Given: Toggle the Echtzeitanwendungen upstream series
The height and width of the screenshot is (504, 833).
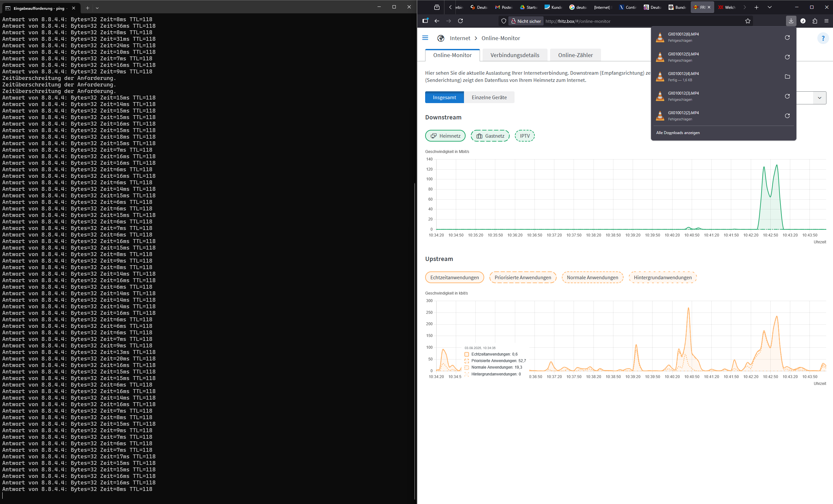Looking at the screenshot, I should click(455, 278).
